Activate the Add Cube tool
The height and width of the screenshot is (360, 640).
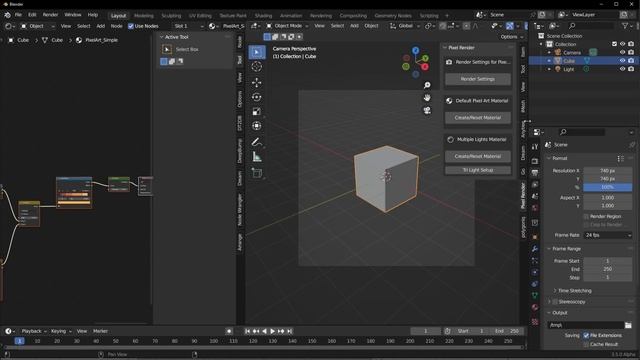click(257, 173)
